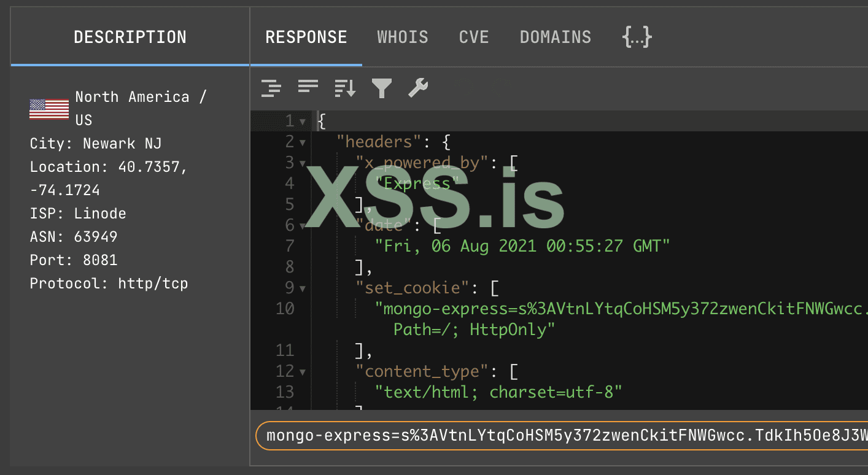Select the RESPONSE tab

(306, 37)
